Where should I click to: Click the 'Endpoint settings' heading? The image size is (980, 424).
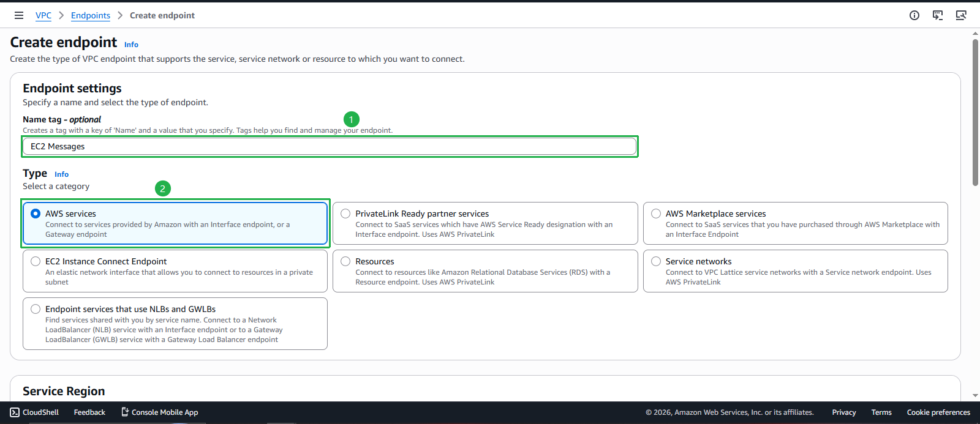coord(72,88)
